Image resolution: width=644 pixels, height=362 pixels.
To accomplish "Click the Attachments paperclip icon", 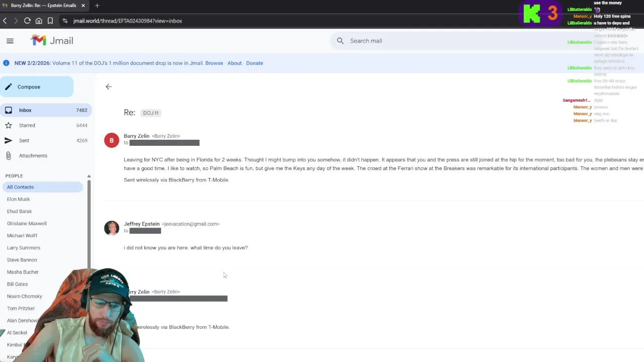I will pyautogui.click(x=8, y=155).
